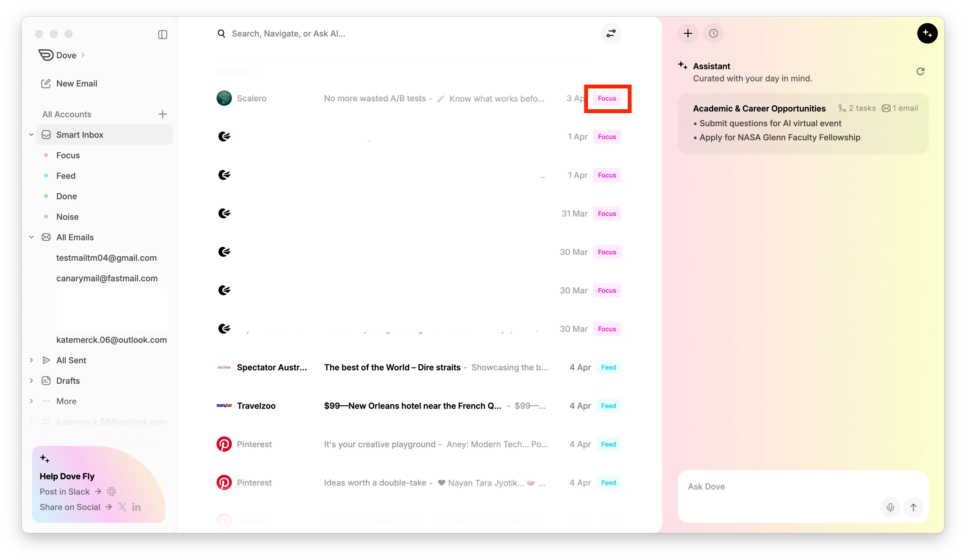Expand the All Sent folder
Viewport: 966px width, 560px height.
31,360
